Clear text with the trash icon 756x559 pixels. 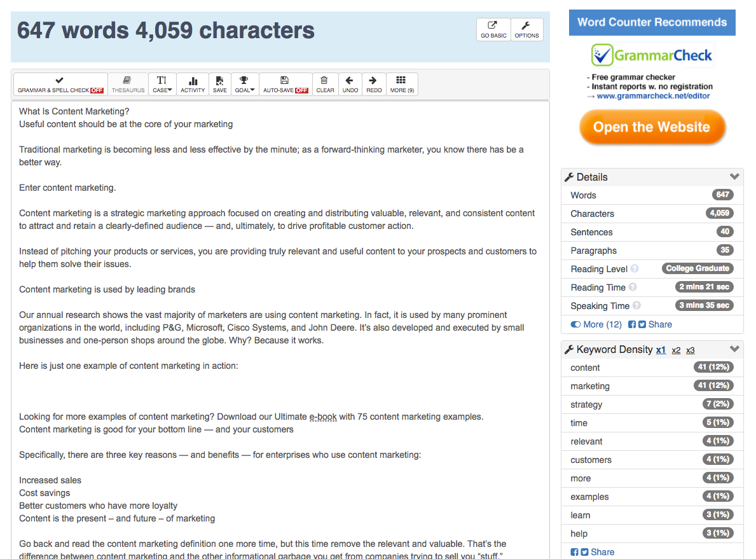pos(325,84)
